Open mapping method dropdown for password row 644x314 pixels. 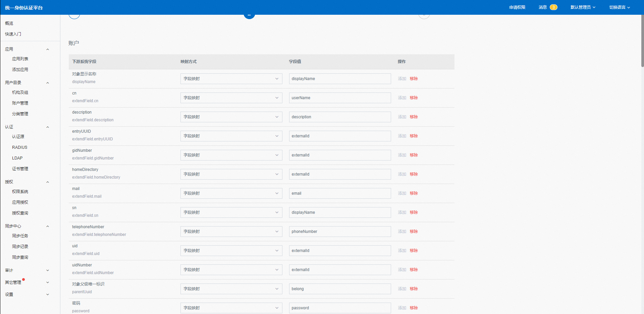click(231, 308)
